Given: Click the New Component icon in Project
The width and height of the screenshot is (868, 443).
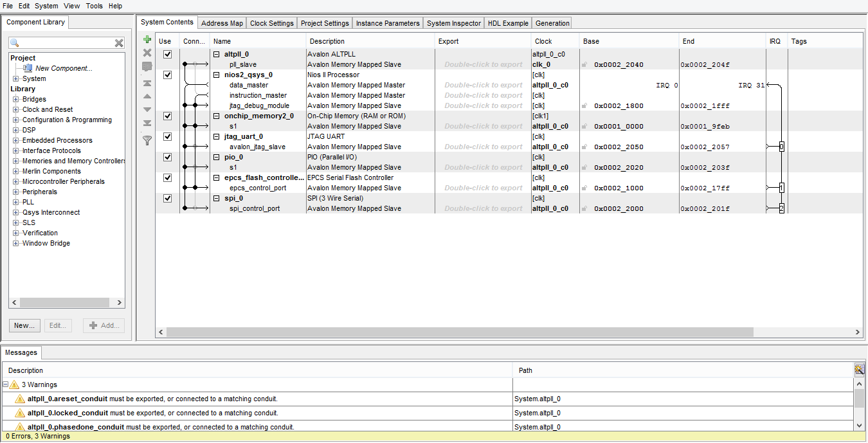Looking at the screenshot, I should [x=28, y=68].
